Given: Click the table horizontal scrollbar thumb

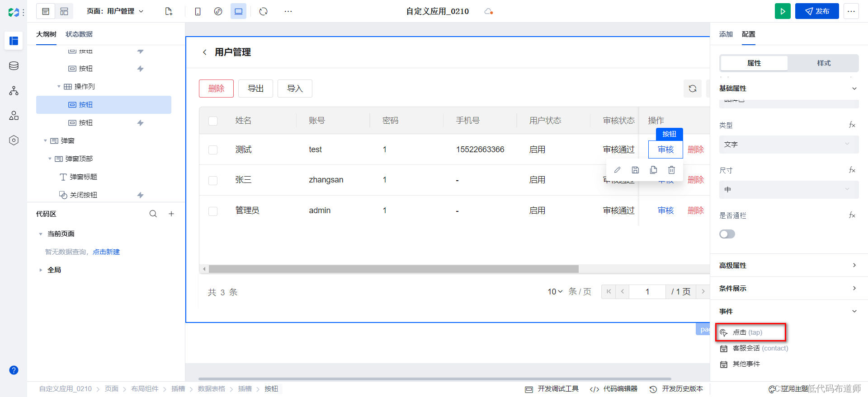Looking at the screenshot, I should pyautogui.click(x=393, y=269).
